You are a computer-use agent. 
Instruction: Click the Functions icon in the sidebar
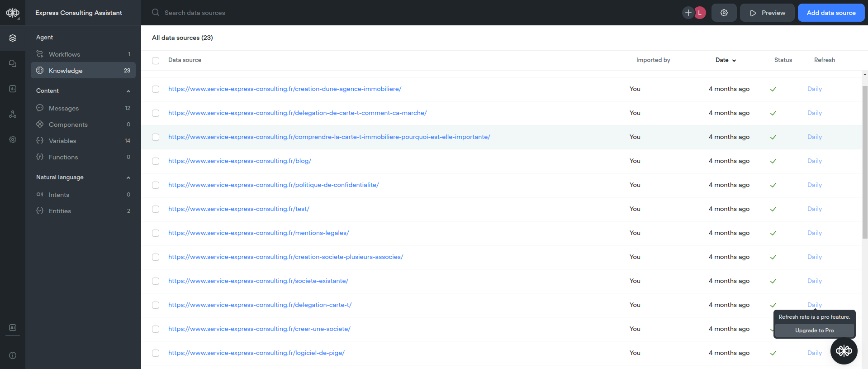[x=40, y=157]
